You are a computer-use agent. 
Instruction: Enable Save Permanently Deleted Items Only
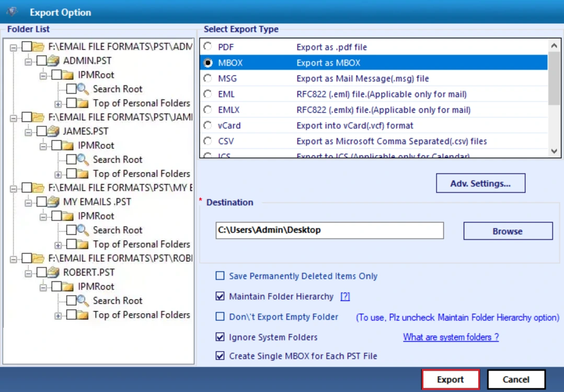(220, 276)
